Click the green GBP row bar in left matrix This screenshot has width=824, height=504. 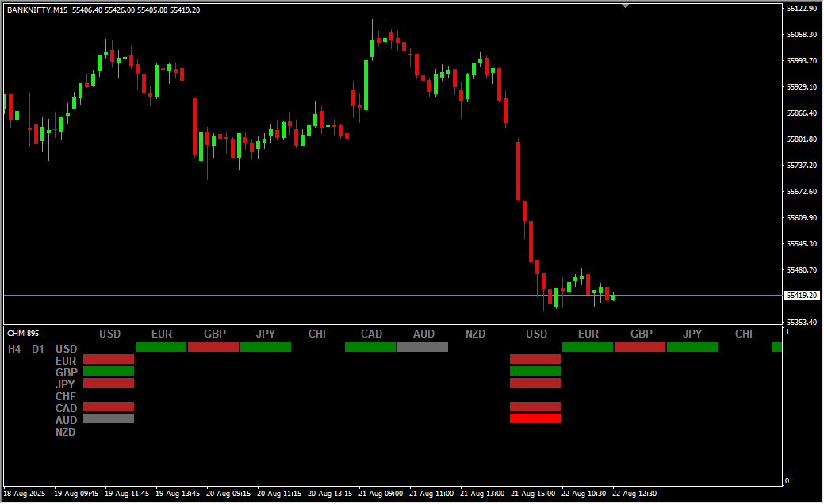point(109,371)
